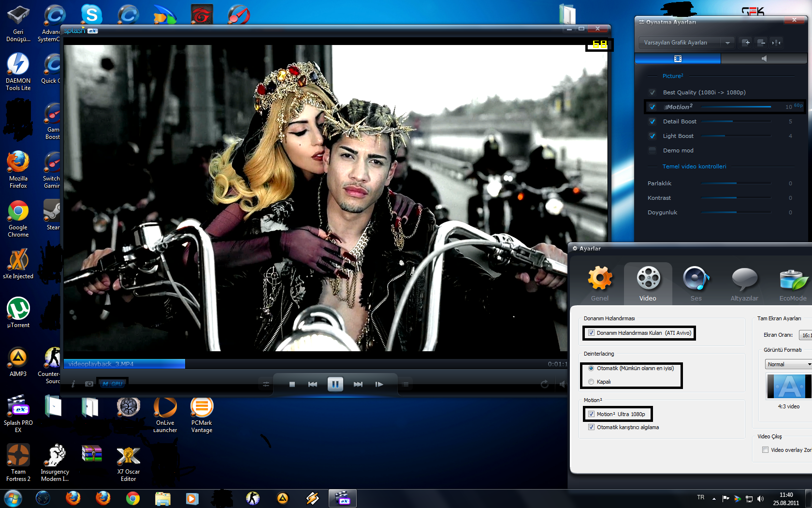This screenshot has height=508, width=812.
Task: Add a new profile with plus icon
Action: [746, 43]
